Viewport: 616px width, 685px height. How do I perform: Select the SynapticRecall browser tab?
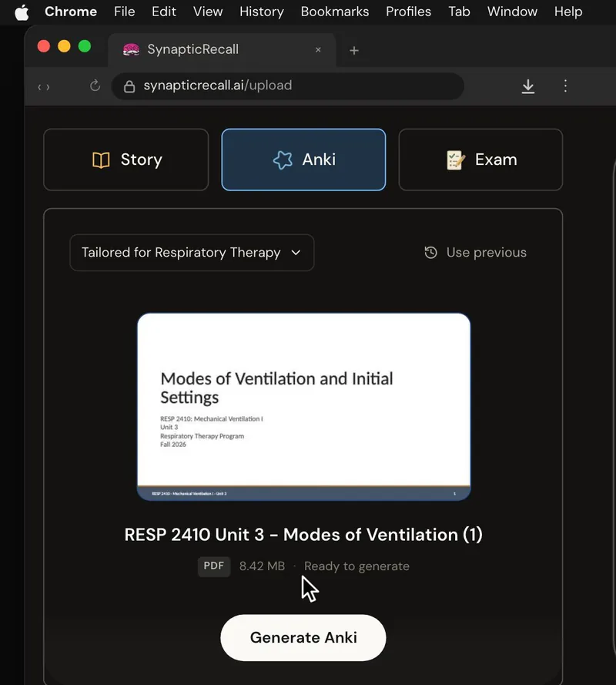click(x=222, y=49)
